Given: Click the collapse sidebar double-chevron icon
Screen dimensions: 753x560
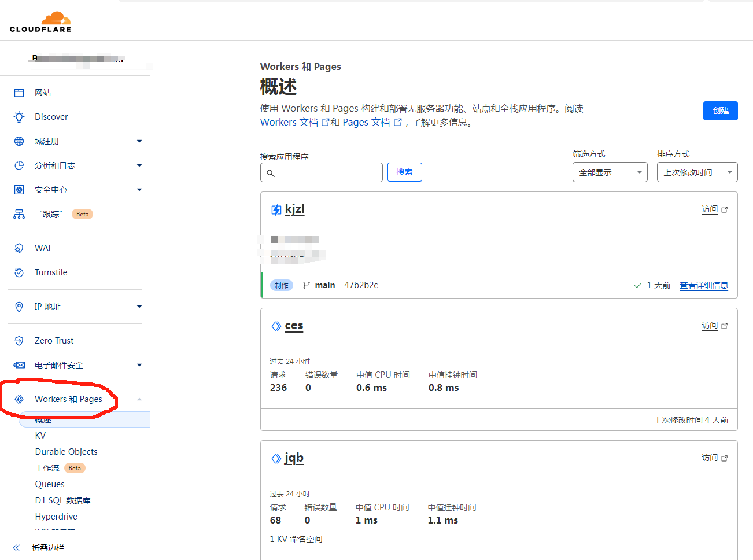Looking at the screenshot, I should pos(16,548).
